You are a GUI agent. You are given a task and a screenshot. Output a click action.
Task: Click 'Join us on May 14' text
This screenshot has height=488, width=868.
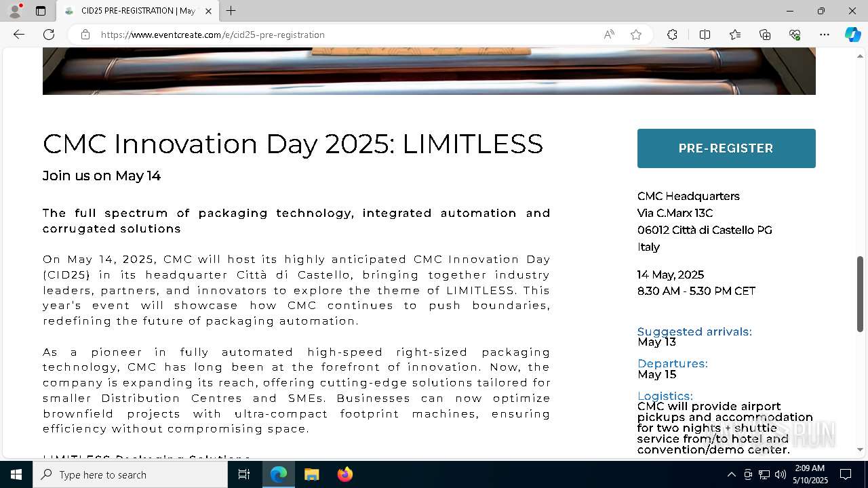(x=102, y=176)
